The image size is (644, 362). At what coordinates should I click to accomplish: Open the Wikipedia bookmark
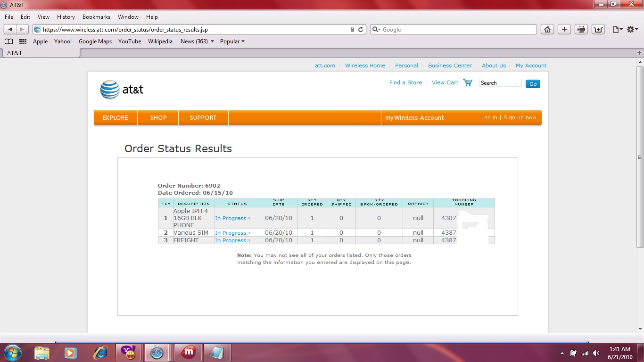(160, 41)
